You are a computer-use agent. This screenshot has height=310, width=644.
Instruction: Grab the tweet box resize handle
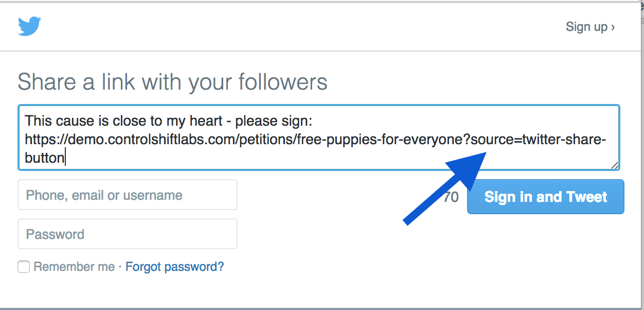pos(614,165)
